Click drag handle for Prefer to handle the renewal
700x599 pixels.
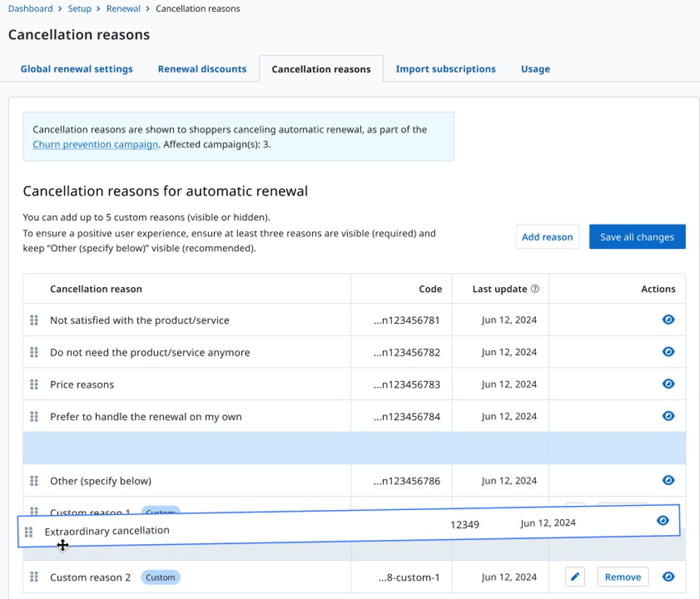click(x=34, y=416)
